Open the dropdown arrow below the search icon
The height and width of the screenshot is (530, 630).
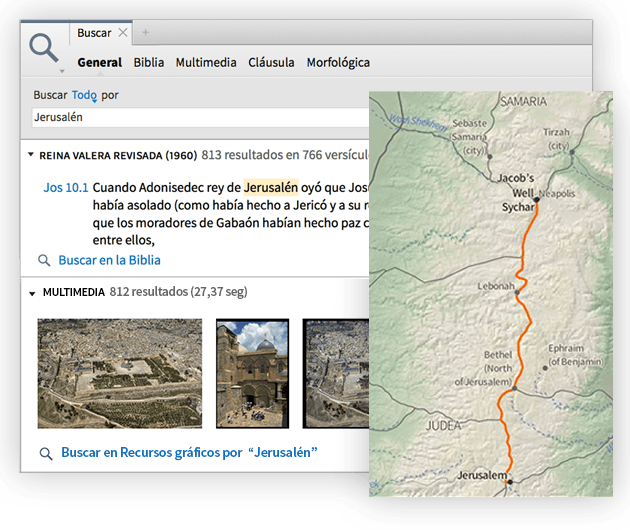(62, 71)
